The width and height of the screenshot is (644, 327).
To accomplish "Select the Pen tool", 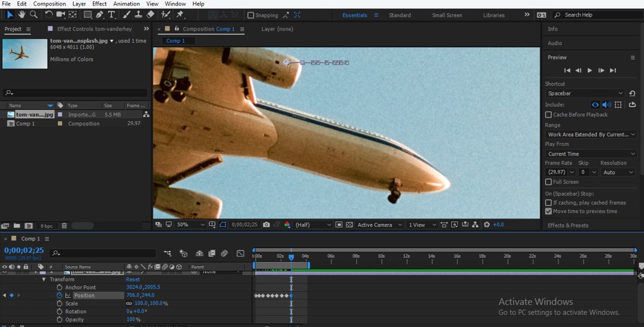I will (x=100, y=15).
